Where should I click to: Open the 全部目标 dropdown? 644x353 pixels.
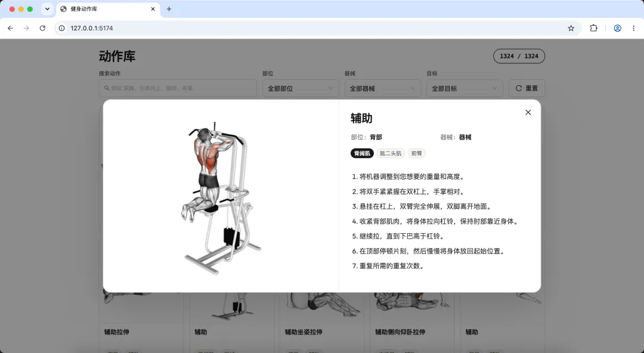click(x=465, y=88)
